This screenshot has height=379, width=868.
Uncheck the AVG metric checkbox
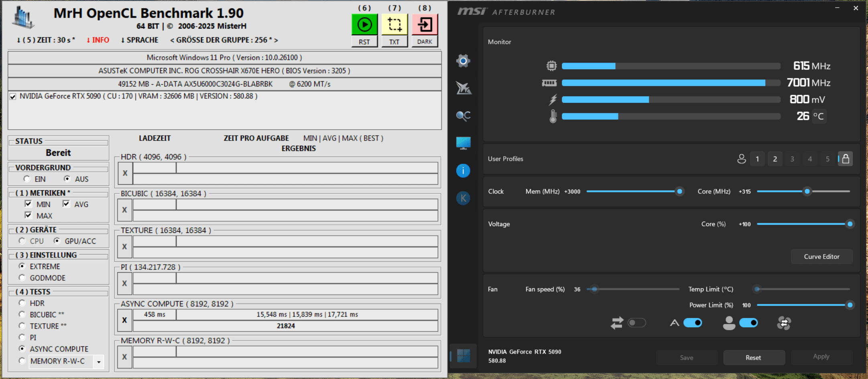click(66, 204)
